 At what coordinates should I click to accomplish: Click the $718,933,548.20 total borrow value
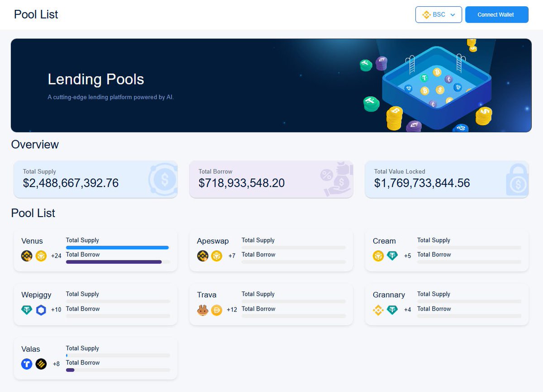point(242,183)
